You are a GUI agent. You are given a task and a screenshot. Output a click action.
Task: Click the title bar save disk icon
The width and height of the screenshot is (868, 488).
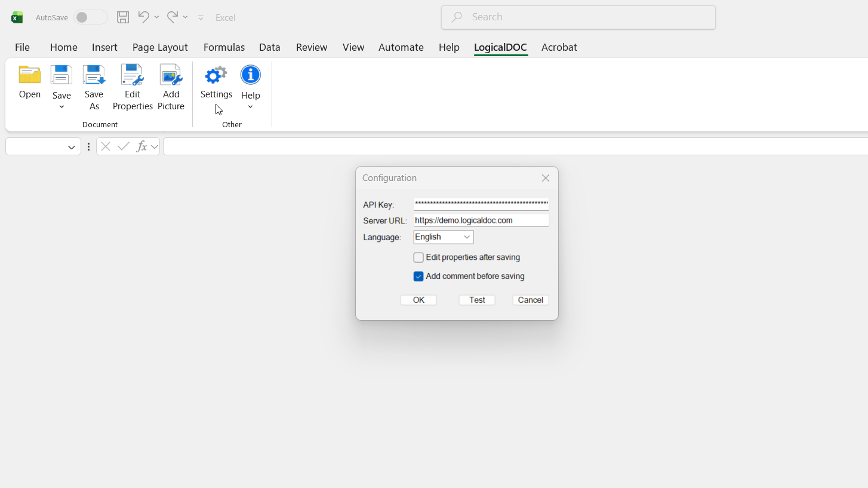(123, 17)
